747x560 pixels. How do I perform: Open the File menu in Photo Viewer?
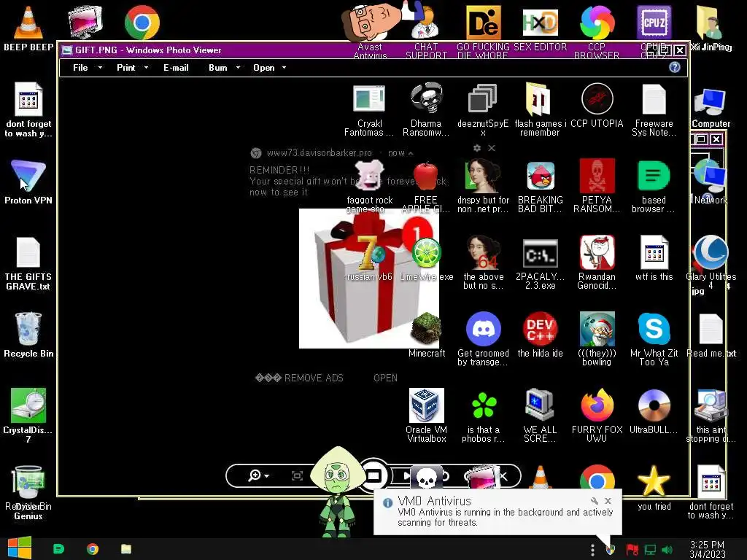pos(80,68)
